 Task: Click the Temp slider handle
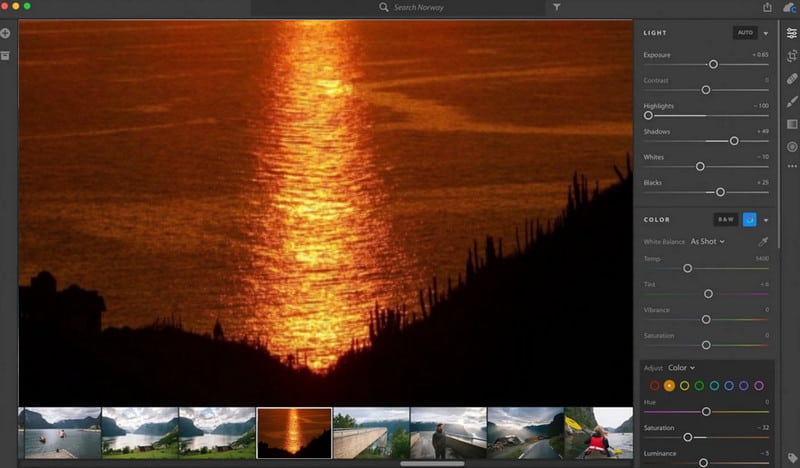point(687,268)
